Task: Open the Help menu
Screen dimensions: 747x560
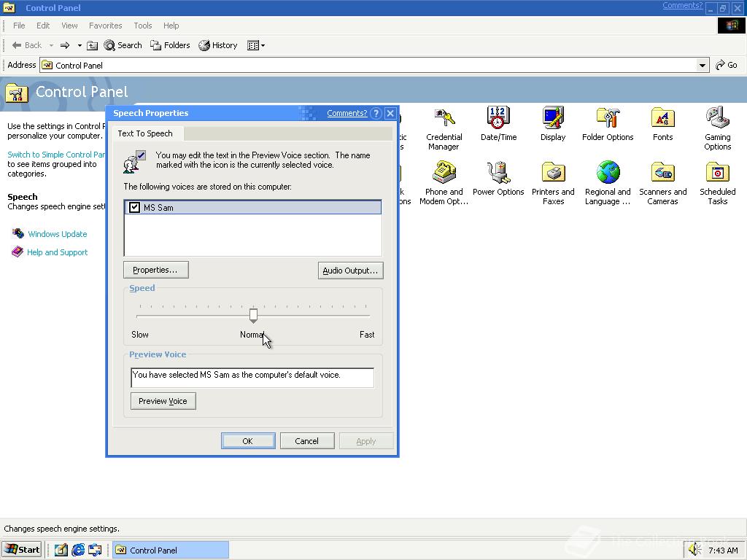Action: pyautogui.click(x=171, y=26)
